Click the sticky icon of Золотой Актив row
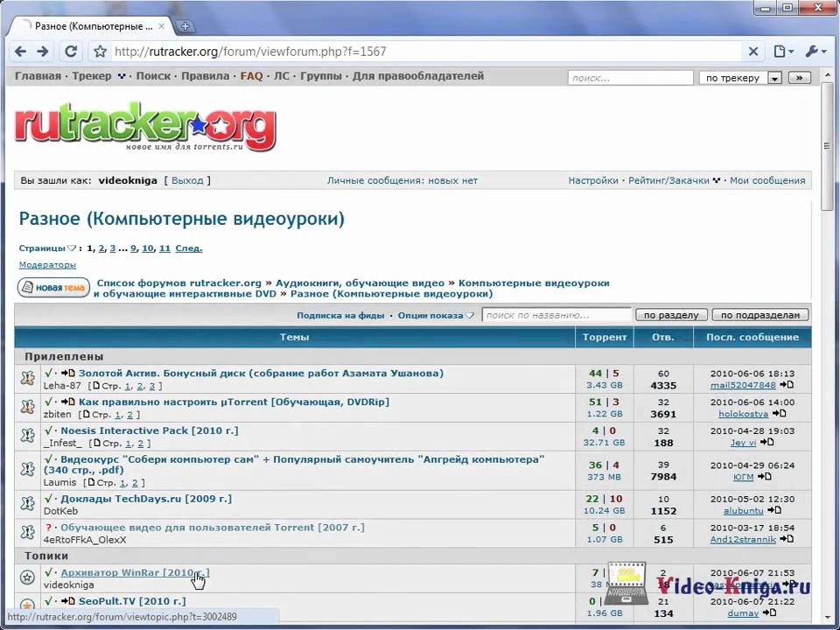Viewport: 840px width, 630px height. (x=27, y=378)
